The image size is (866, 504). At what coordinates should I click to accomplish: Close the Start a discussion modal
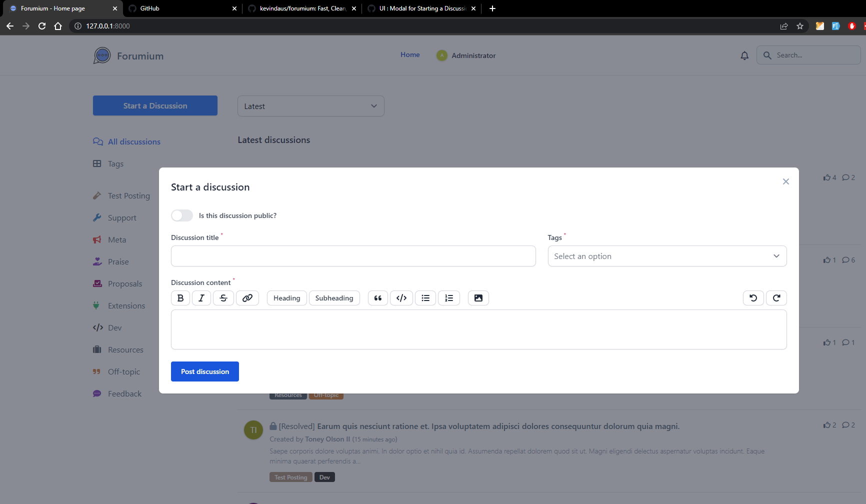tap(786, 181)
